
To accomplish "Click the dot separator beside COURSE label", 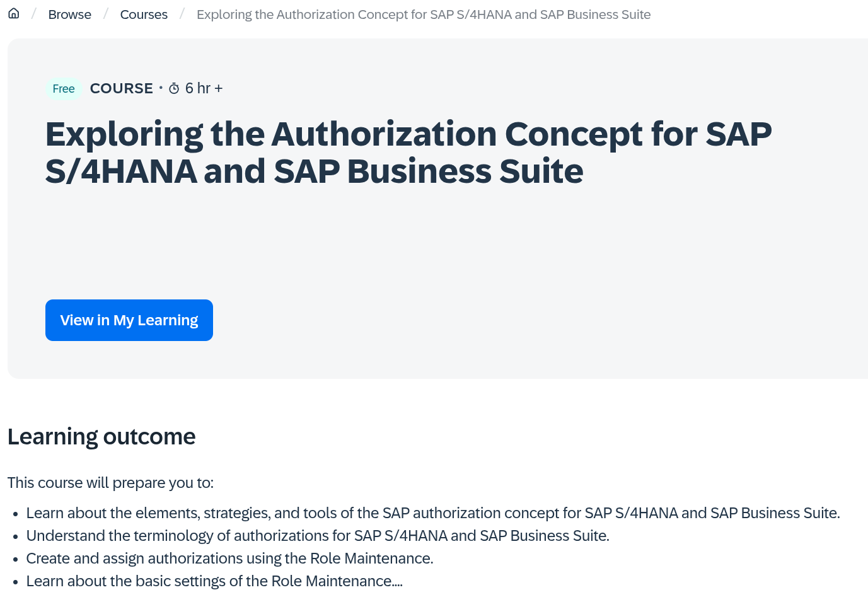I will pyautogui.click(x=161, y=88).
